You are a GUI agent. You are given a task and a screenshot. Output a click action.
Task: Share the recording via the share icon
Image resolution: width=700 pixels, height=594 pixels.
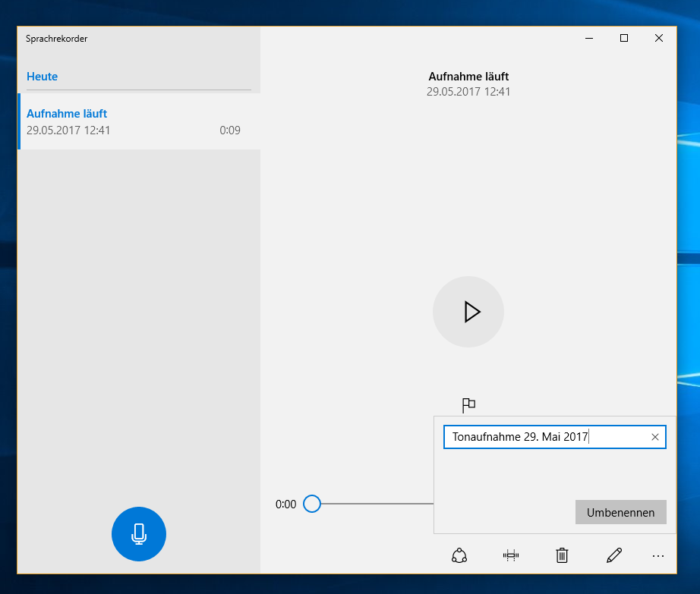pos(459,555)
